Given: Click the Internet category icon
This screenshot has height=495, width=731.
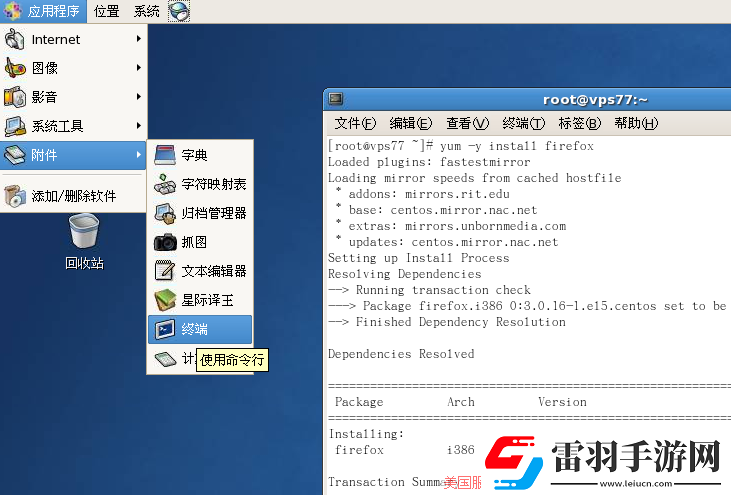Looking at the screenshot, I should tap(14, 39).
